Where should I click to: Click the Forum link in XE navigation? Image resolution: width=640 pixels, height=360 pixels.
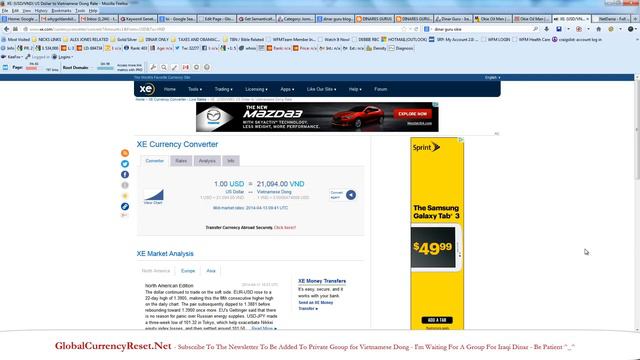380,89
